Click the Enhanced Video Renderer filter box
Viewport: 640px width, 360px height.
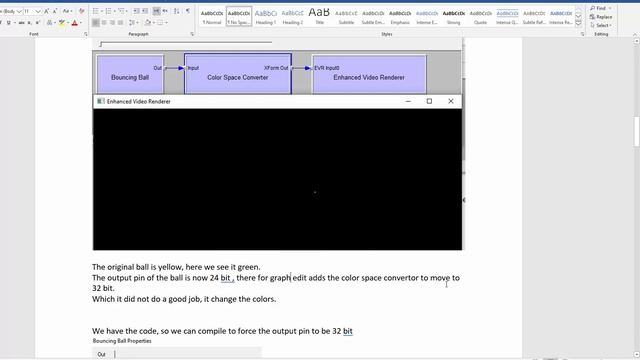coord(369,74)
